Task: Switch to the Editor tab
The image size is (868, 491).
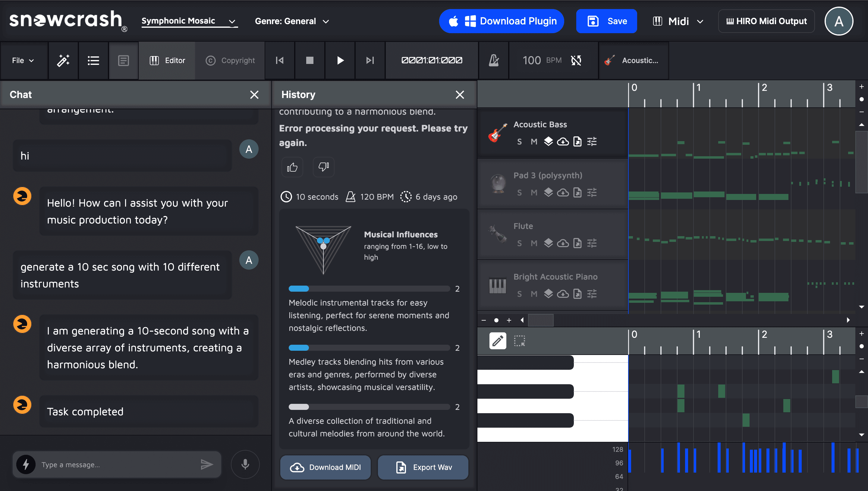Action: tap(167, 60)
